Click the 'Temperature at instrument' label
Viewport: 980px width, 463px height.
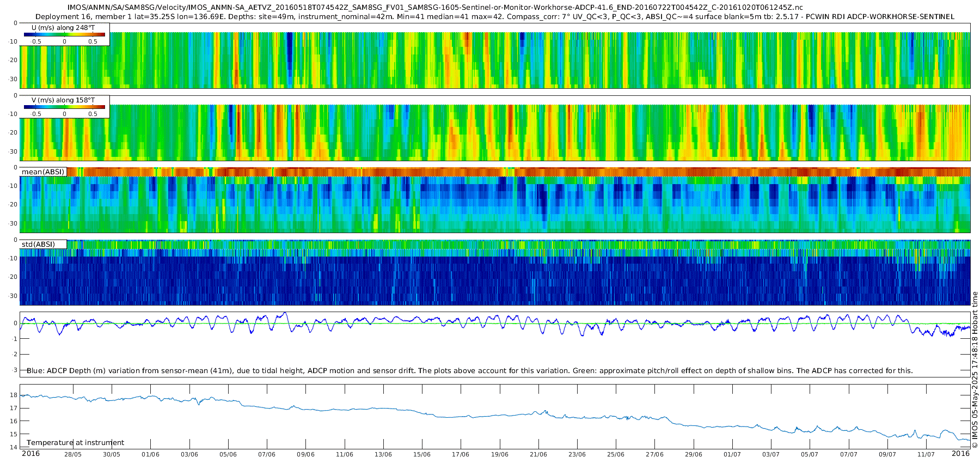click(75, 442)
